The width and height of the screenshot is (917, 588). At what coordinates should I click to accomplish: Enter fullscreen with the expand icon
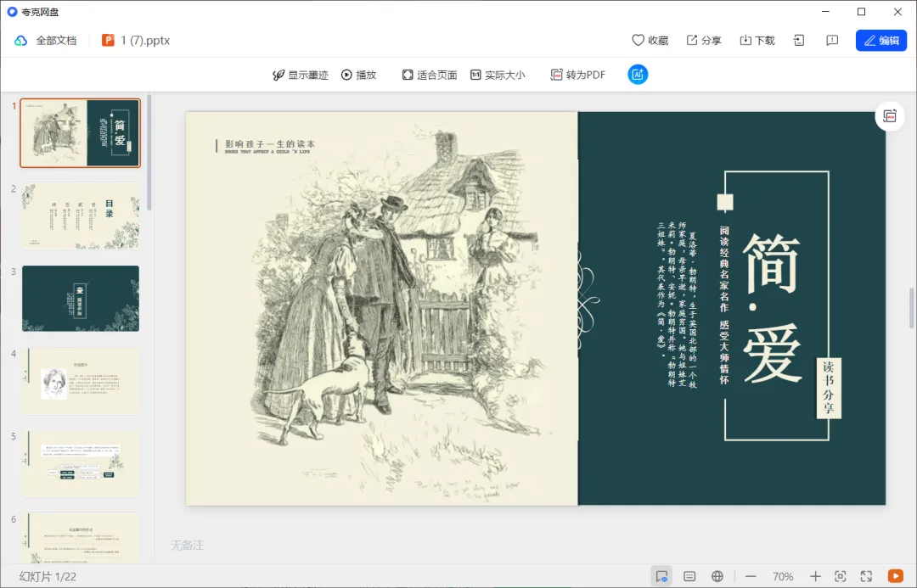[x=866, y=576]
